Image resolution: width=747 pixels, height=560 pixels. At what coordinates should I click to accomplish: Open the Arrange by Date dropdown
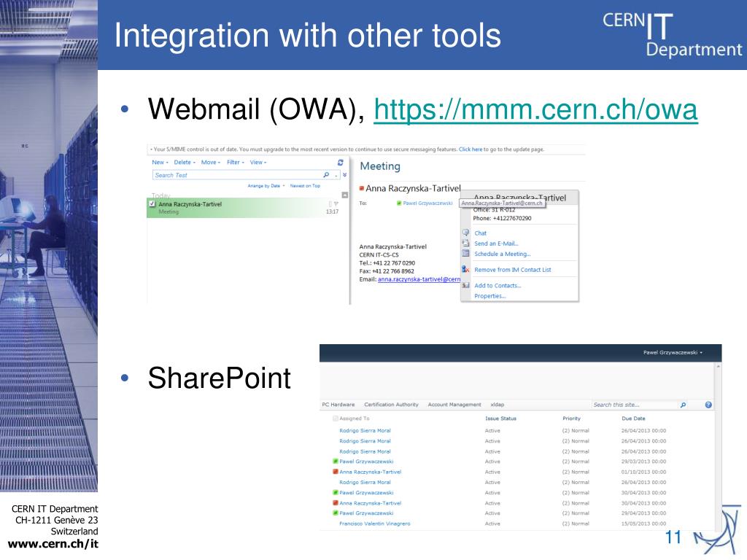tap(266, 186)
